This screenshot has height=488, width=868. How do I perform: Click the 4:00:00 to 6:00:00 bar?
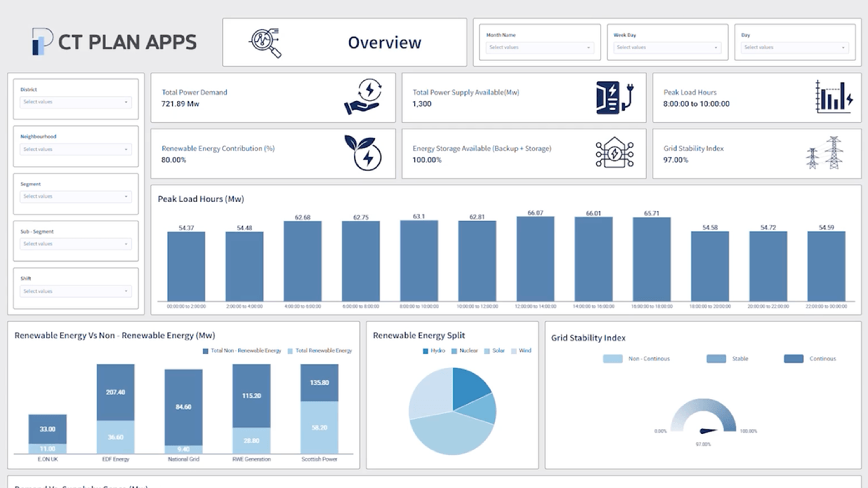pos(303,261)
